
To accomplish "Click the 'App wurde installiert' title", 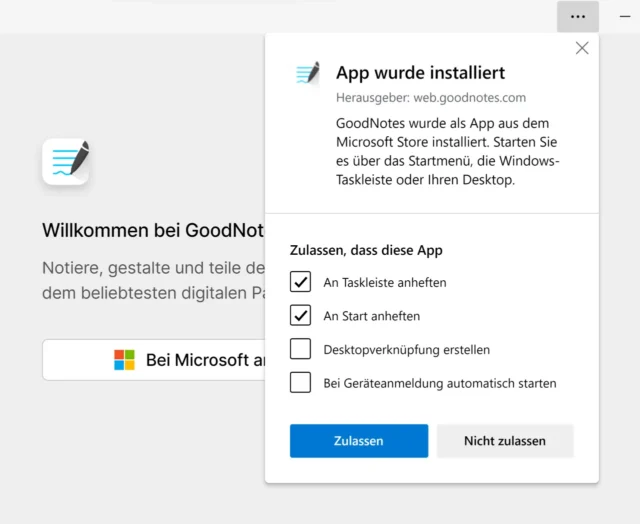I will [420, 73].
